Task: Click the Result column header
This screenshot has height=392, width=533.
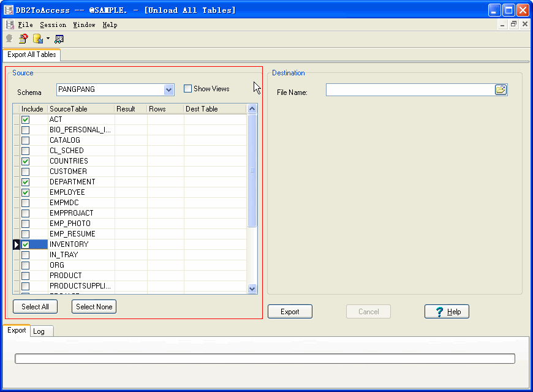Action: (131, 109)
